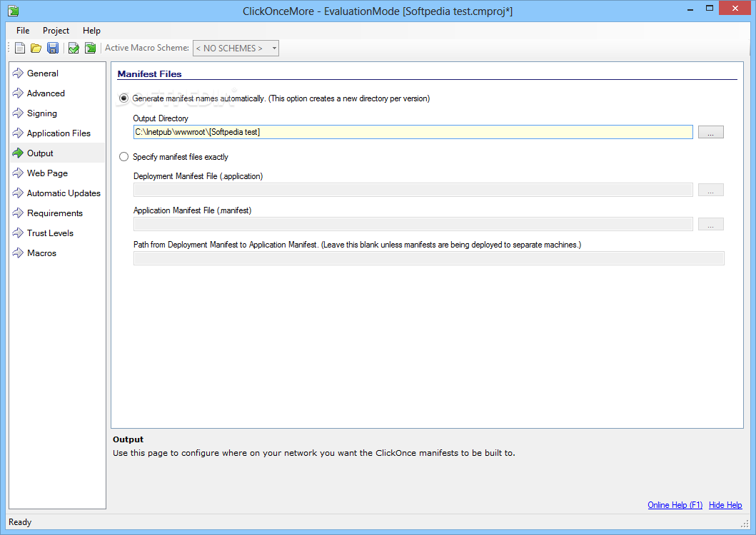Click the arrow icon next to Signing
This screenshot has height=535, width=756.
click(x=18, y=113)
